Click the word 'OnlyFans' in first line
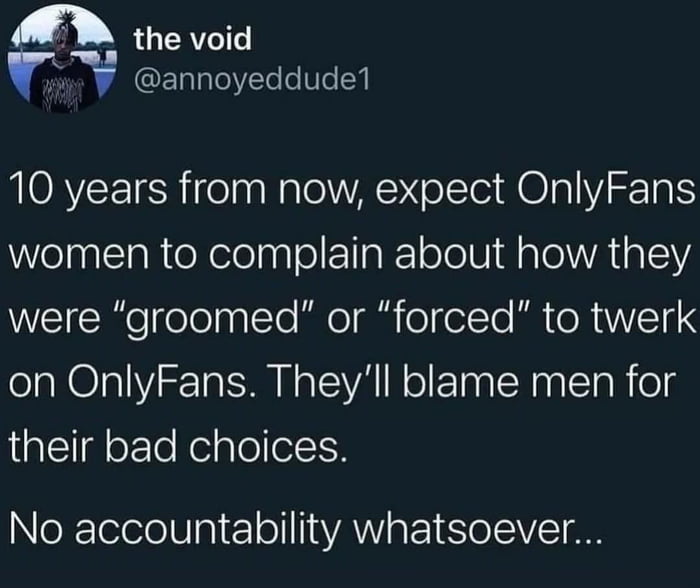 point(606,191)
